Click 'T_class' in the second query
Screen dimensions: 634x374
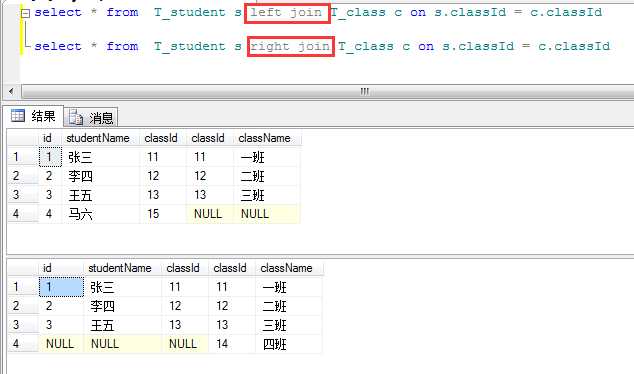coord(366,46)
